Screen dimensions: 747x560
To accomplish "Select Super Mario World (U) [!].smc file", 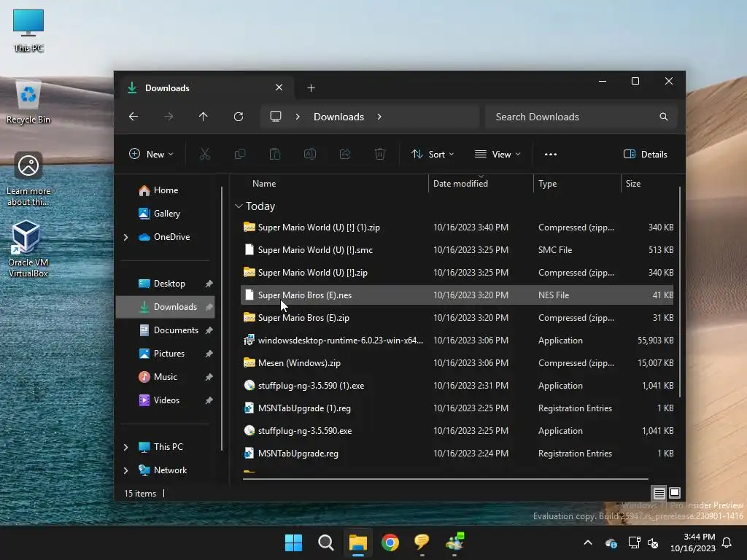I will point(457,250).
